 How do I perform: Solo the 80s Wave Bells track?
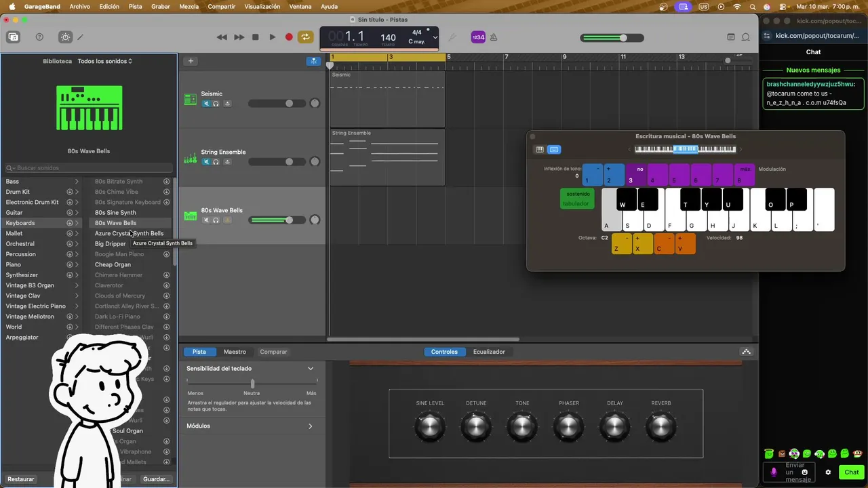click(x=216, y=220)
